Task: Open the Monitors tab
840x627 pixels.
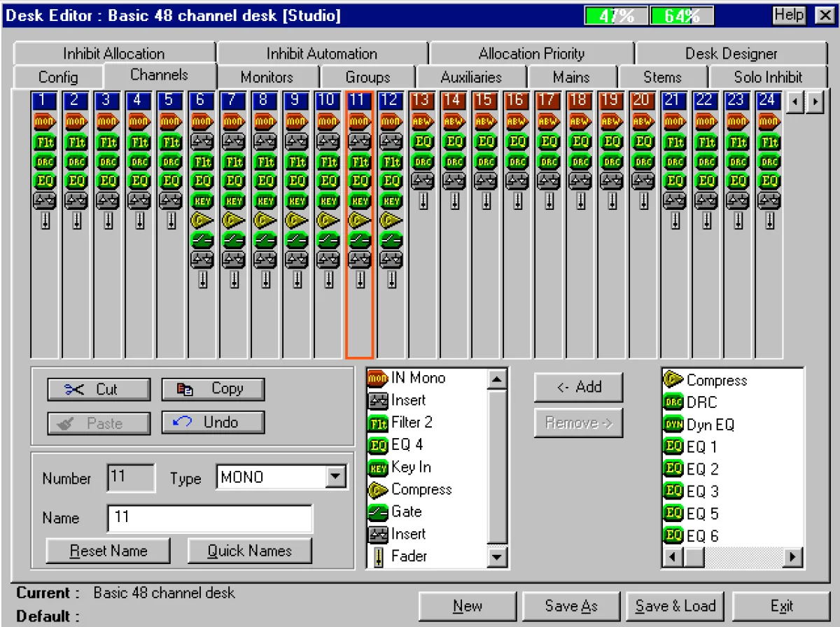Action: point(267,77)
